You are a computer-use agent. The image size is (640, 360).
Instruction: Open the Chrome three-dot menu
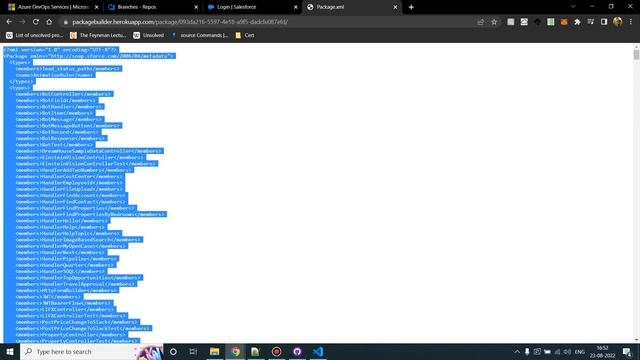click(631, 22)
